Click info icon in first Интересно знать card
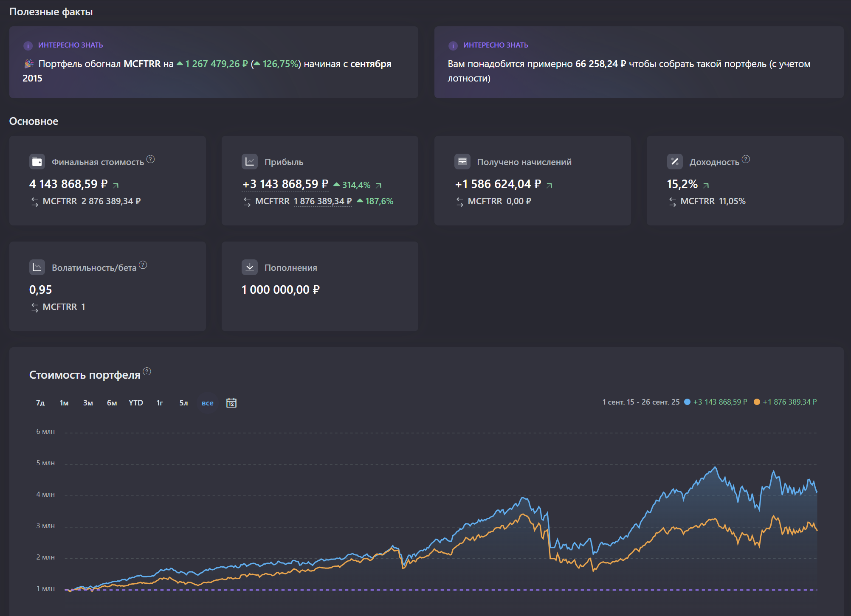This screenshot has height=616, width=851. point(28,45)
